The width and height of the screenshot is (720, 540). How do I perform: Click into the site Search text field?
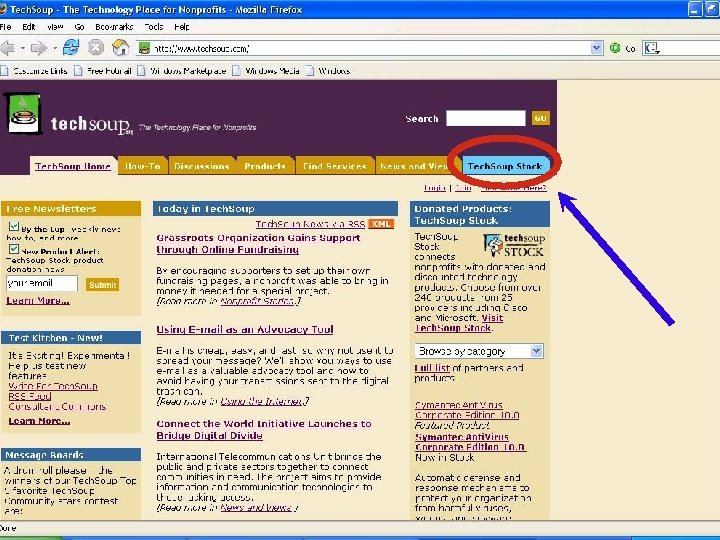486,118
